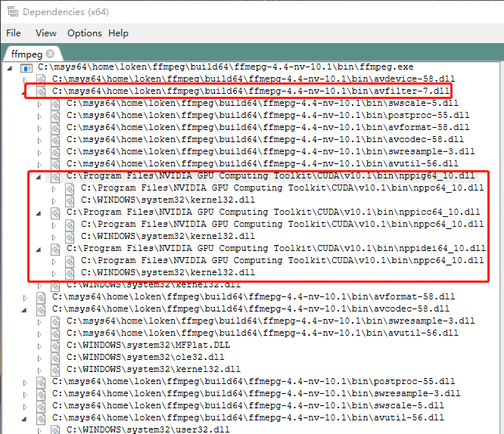504x434 pixels.
Task: Close the ffmpeg tab
Action: [x=50, y=54]
